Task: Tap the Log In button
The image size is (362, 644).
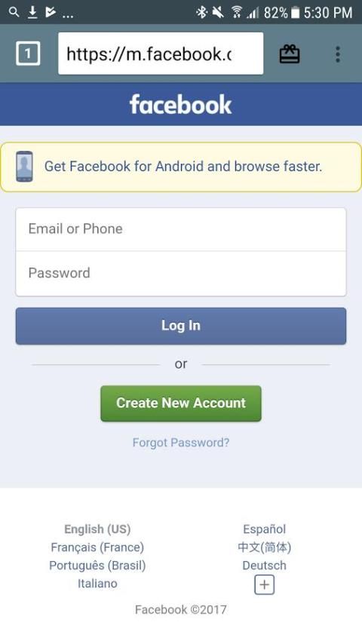Action: point(181,326)
